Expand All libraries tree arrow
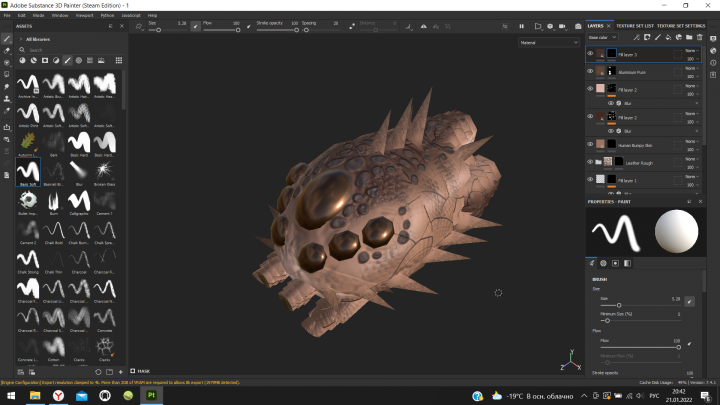Viewport: 720px width, 405px height. pyautogui.click(x=21, y=39)
